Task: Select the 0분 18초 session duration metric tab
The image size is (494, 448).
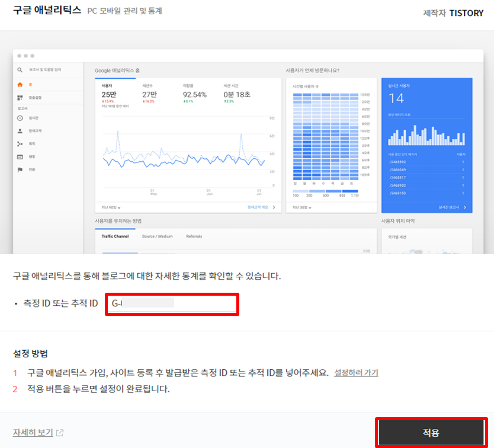Action: [x=237, y=94]
